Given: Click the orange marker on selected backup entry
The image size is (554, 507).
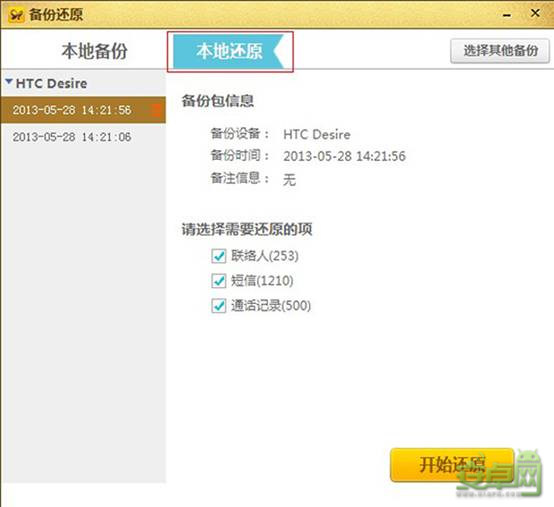Looking at the screenshot, I should [x=158, y=110].
